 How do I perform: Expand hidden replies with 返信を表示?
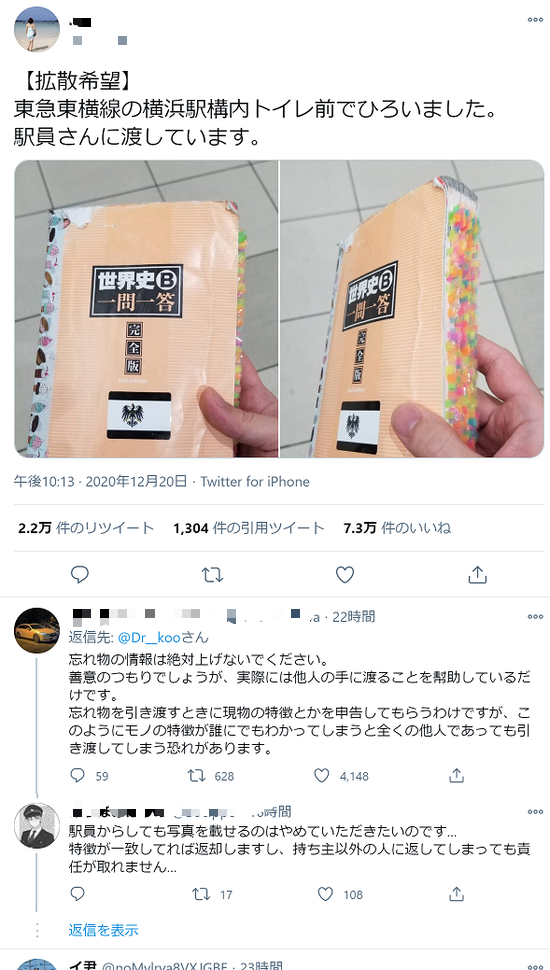(x=103, y=929)
